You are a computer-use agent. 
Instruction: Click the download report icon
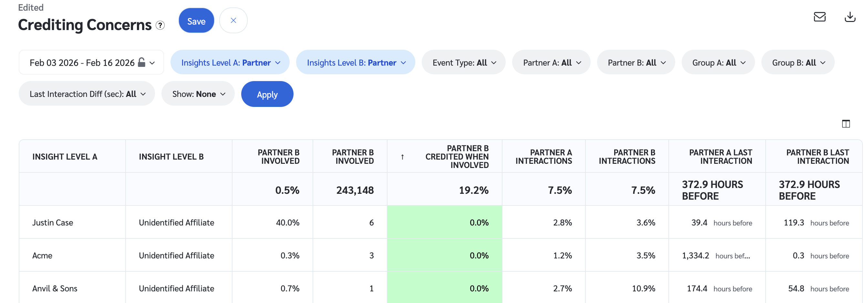coord(850,17)
